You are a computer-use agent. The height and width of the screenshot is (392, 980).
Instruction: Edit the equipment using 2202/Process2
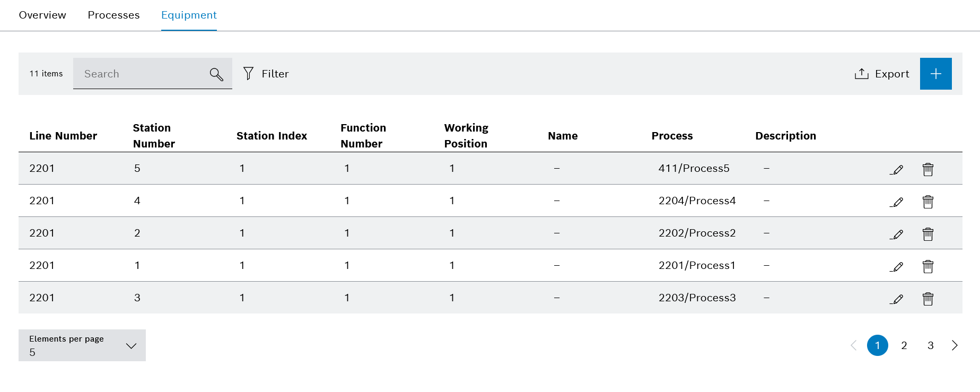[897, 234]
